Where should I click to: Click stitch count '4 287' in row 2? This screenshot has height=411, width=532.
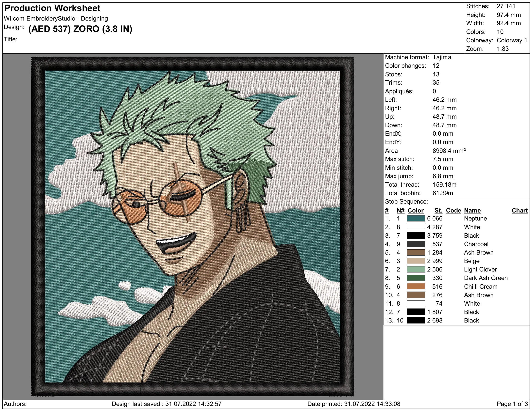click(x=435, y=227)
